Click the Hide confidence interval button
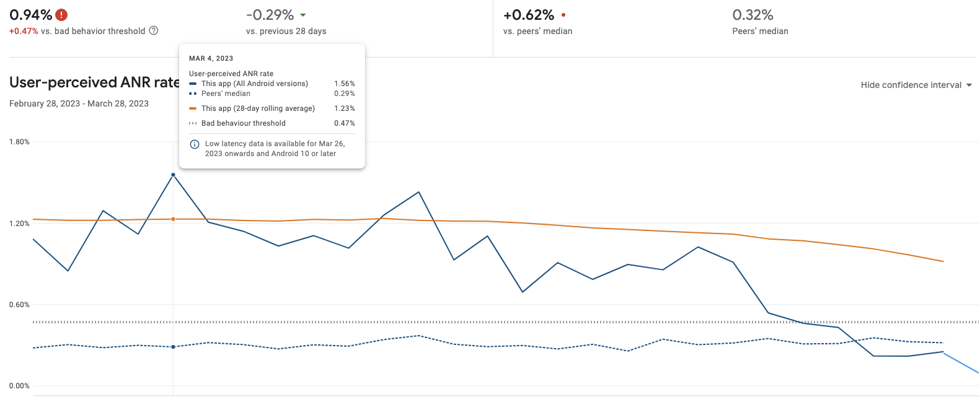 click(x=912, y=85)
